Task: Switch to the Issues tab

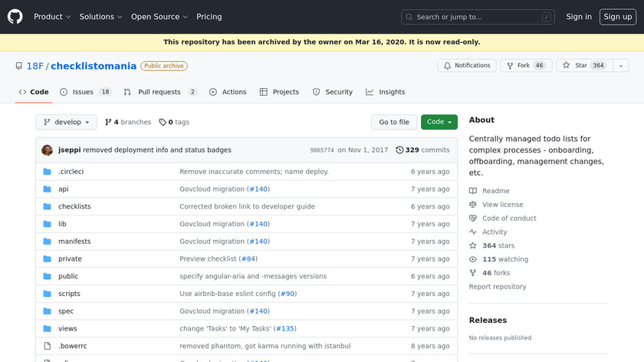Action: tap(84, 92)
